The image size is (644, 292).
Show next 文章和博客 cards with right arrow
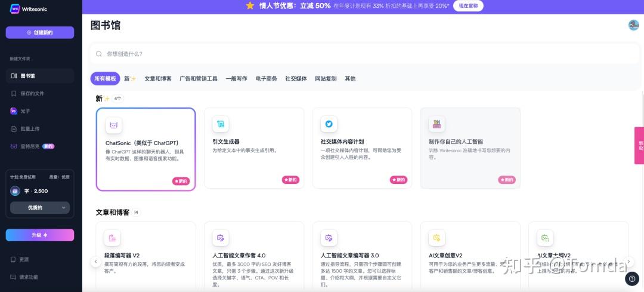tap(628, 261)
